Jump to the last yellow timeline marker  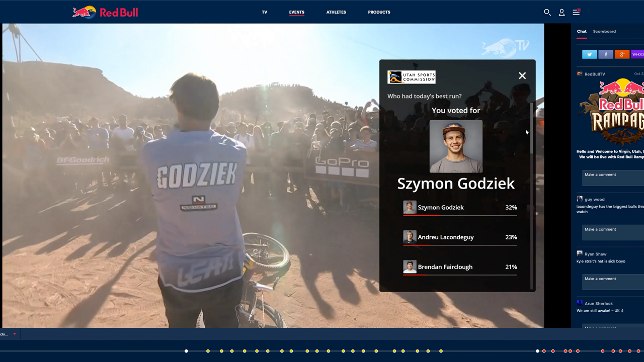(x=441, y=351)
